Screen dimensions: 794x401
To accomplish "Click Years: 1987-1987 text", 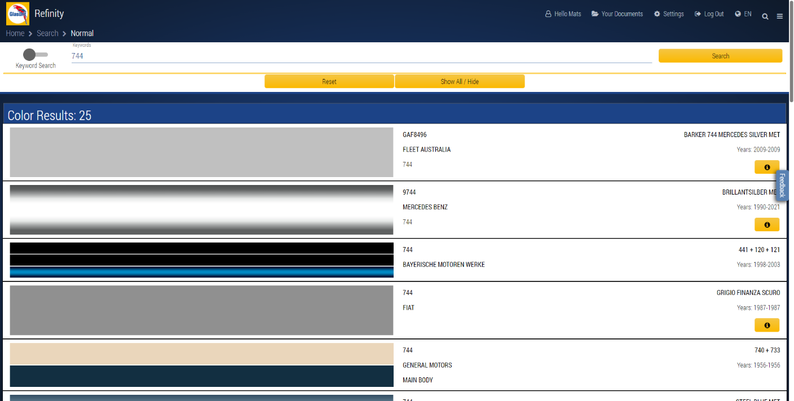I will pos(759,307).
